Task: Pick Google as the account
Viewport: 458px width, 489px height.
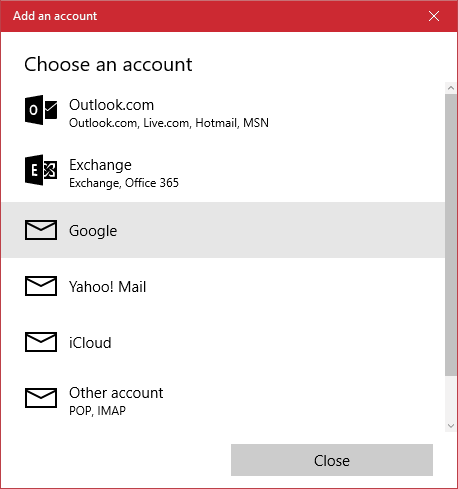Action: [223, 230]
